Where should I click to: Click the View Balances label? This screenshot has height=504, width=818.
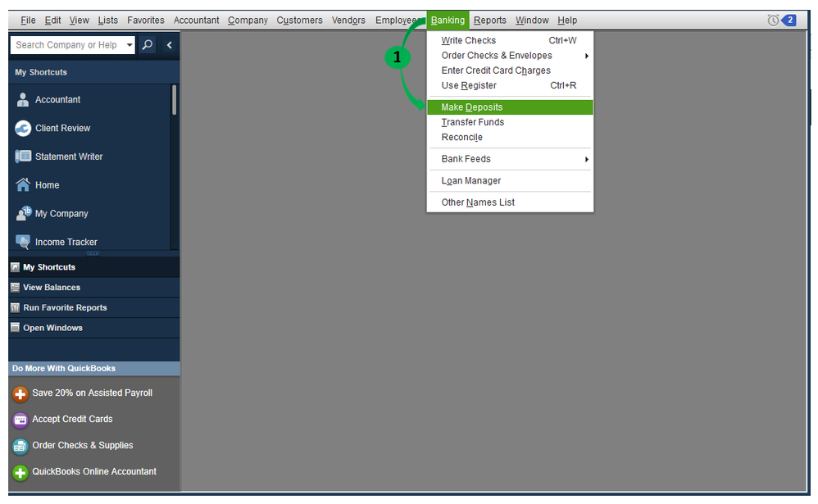coord(52,288)
